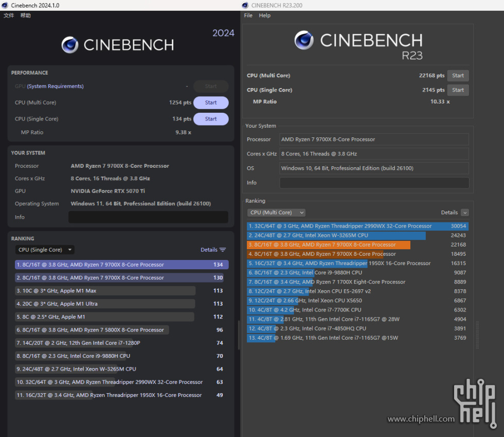
Task: Open the Help menu in Cinebench R23
Action: (264, 15)
